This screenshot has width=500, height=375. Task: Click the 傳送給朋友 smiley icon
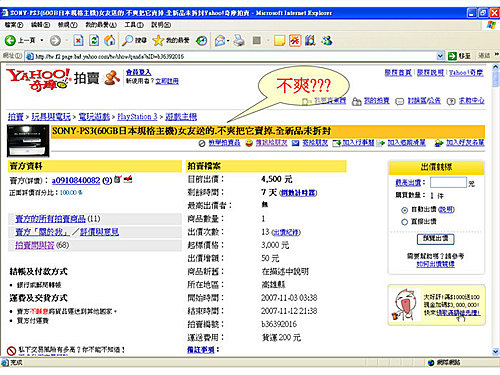pyautogui.click(x=249, y=143)
